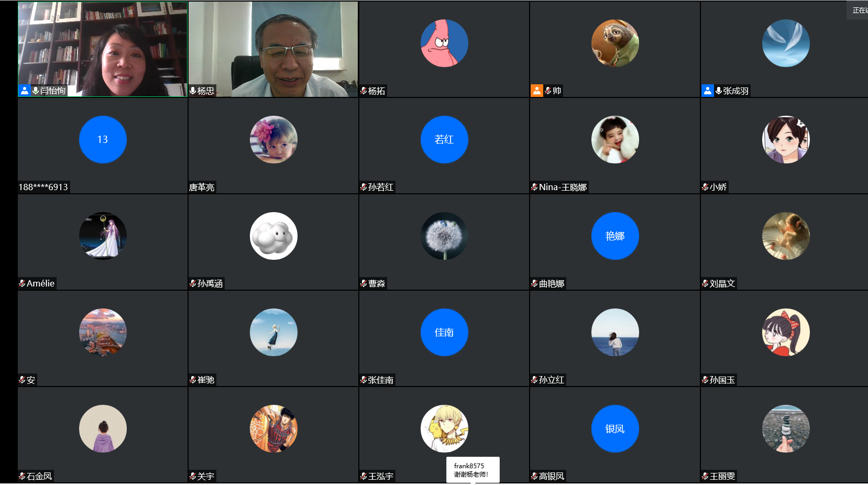Viewport: 868px width, 485px height.
Task: Click the 唐革亮 name label
Action: pyautogui.click(x=202, y=187)
